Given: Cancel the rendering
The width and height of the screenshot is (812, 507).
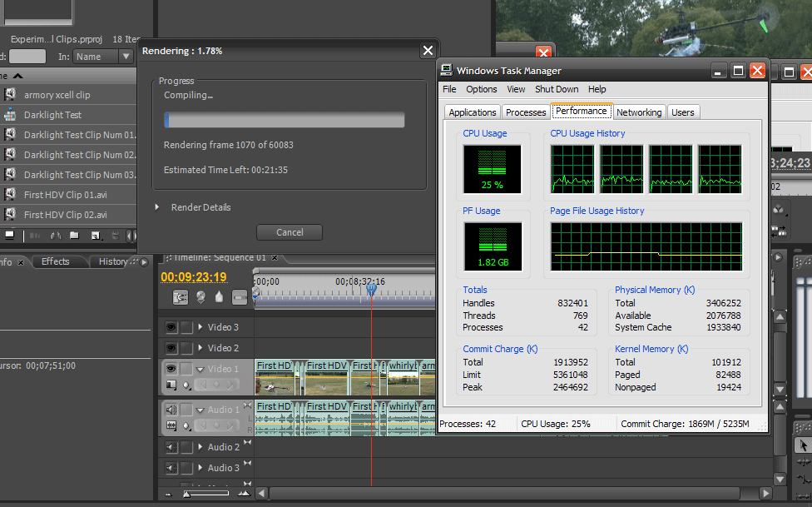Looking at the screenshot, I should coord(290,232).
